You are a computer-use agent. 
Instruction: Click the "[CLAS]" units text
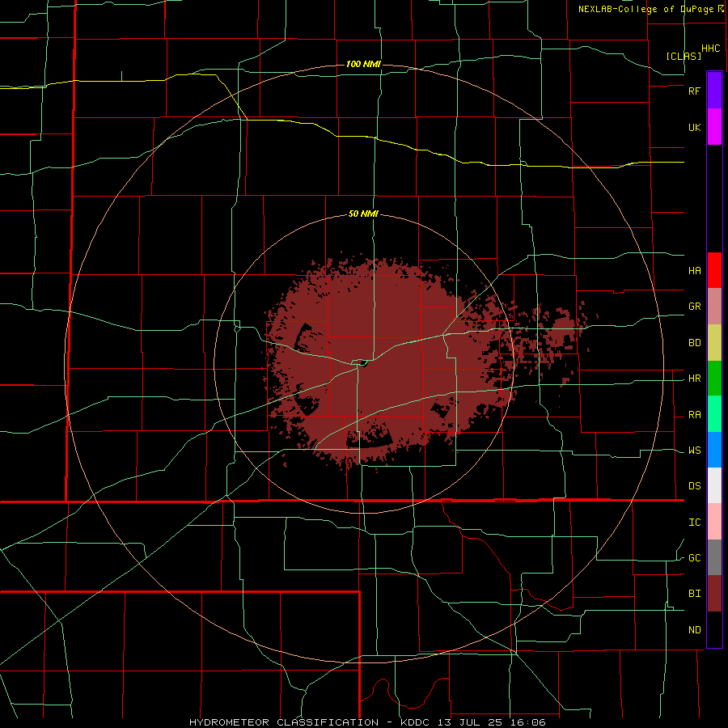click(x=684, y=56)
